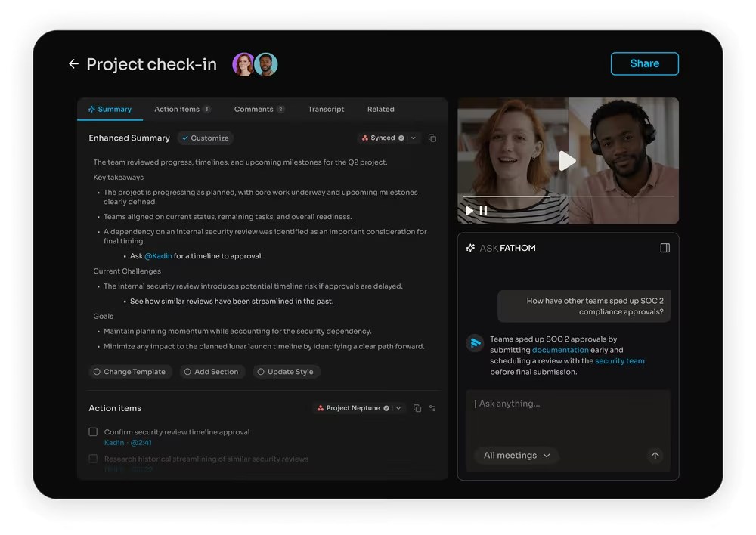The image size is (756, 535).
Task: Select the Add Section option
Action: [212, 372]
